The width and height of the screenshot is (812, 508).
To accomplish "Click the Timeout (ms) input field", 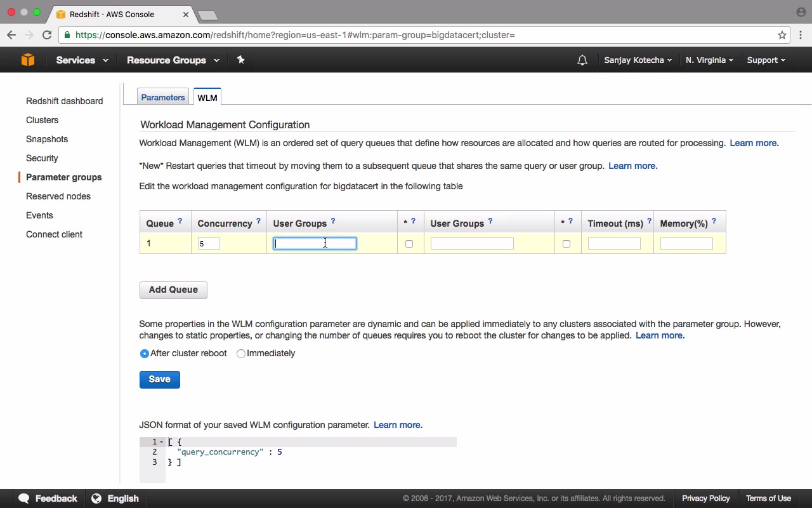I will click(614, 244).
